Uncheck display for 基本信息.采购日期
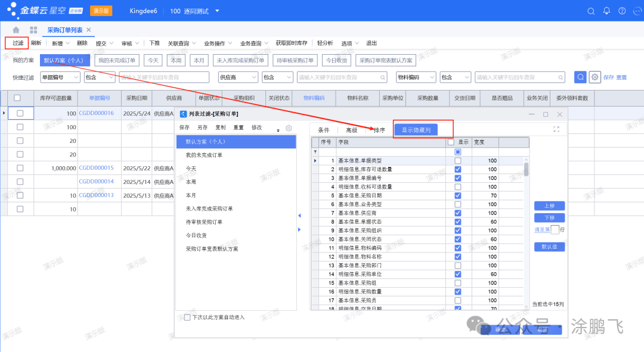Viewport: 644px width, 352px height. [457, 195]
